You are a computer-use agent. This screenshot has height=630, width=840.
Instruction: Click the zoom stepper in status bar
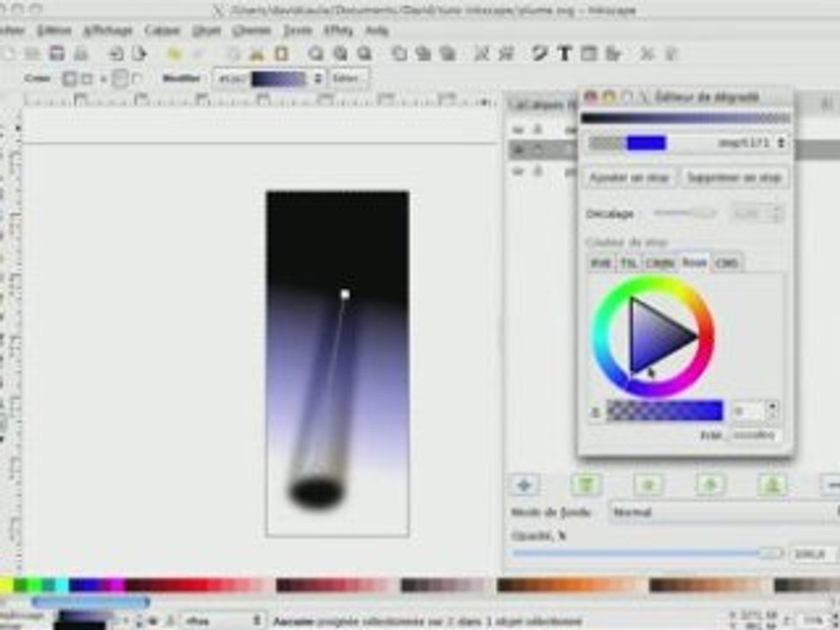coord(835,620)
